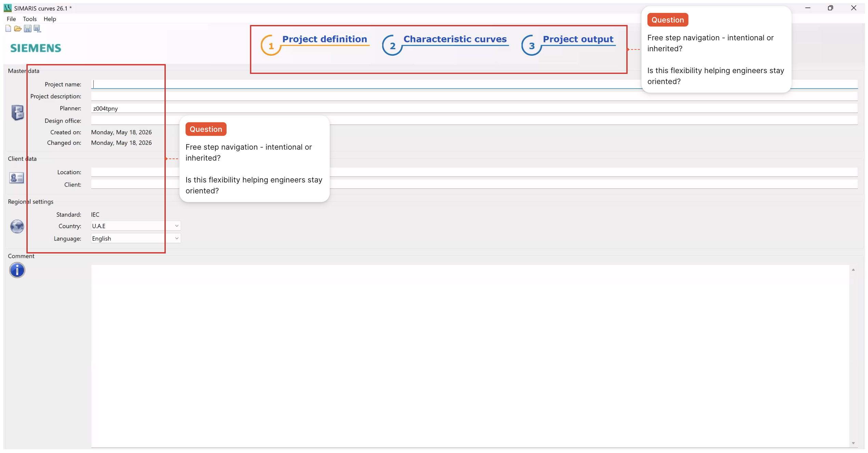Select the Planner field containing z004tpny
868x453 pixels.
474,108
